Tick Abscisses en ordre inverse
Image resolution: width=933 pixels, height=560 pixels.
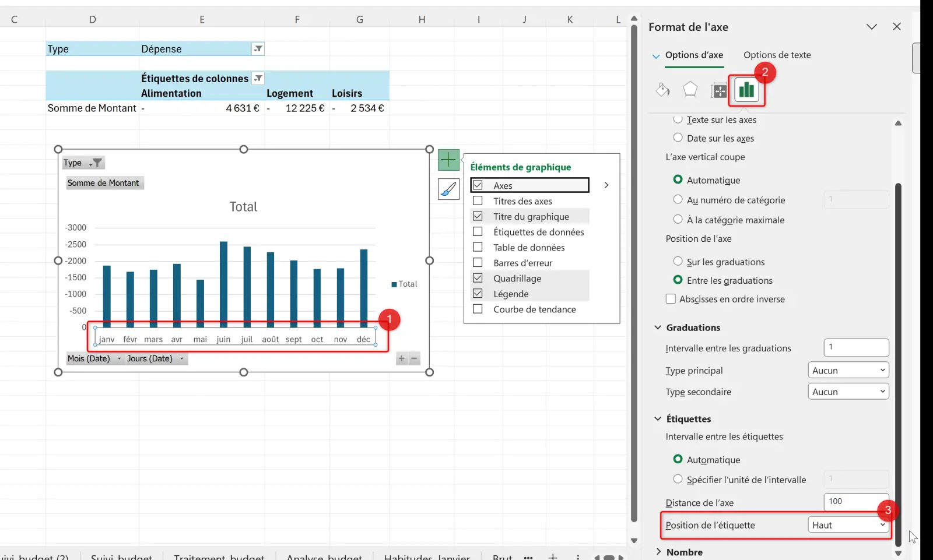click(x=671, y=299)
